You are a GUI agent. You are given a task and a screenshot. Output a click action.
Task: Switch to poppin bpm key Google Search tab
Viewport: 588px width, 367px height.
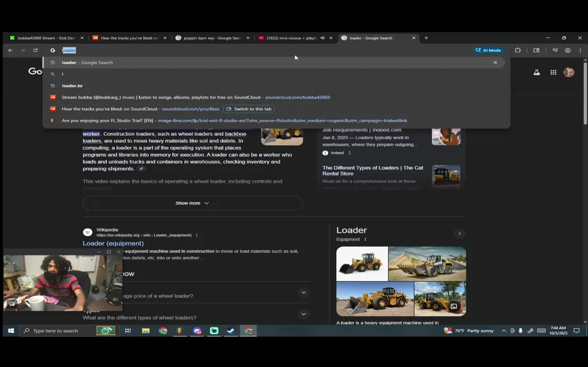(212, 38)
